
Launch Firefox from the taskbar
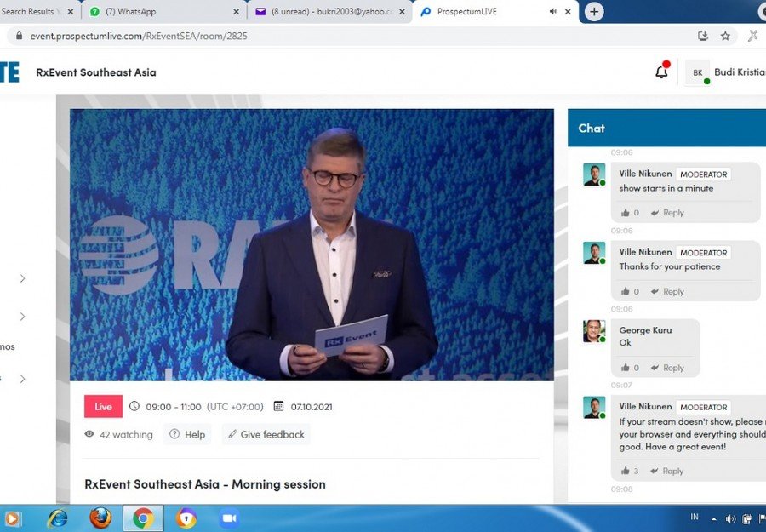[100, 518]
